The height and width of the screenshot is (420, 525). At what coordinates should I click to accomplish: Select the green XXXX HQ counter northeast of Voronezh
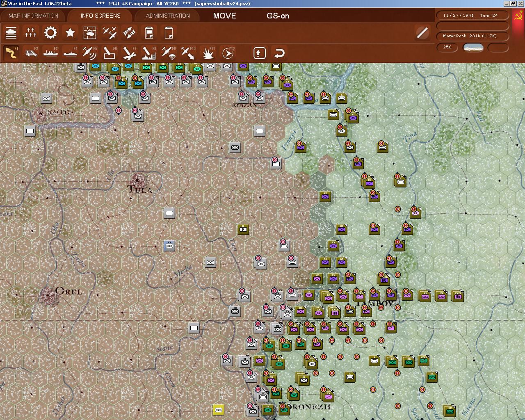click(x=424, y=361)
